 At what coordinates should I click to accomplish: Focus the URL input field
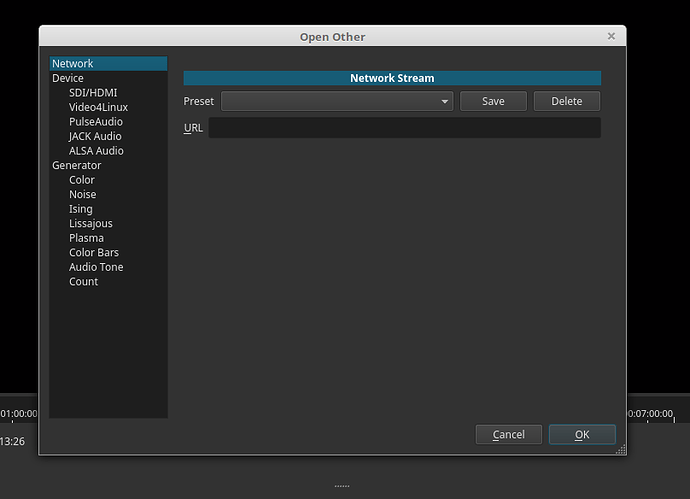click(404, 128)
